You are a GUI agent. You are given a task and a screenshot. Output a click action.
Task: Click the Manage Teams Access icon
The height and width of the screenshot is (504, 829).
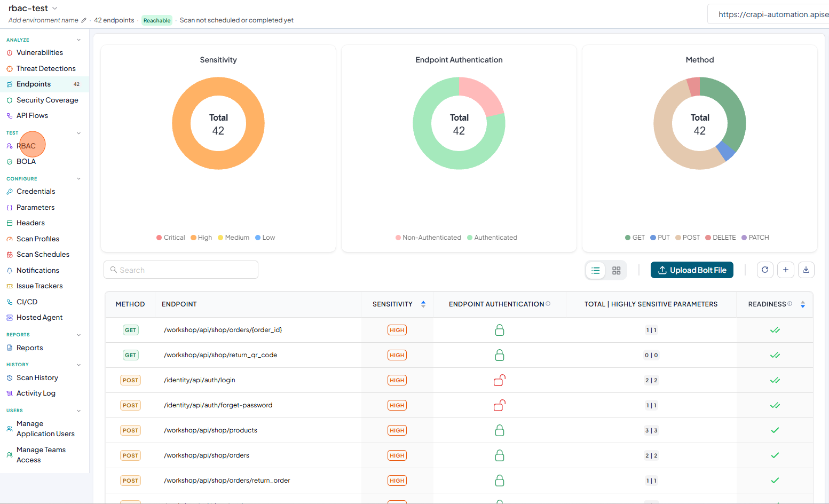[10, 455]
